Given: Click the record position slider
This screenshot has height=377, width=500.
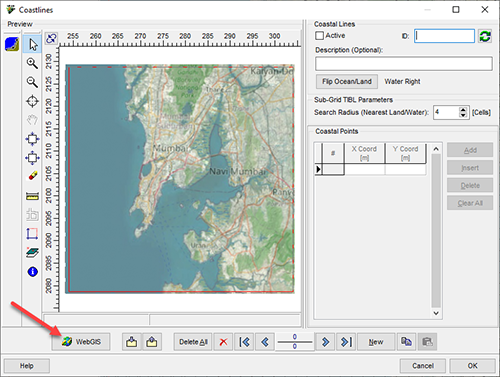Looking at the screenshot, I should tap(295, 342).
